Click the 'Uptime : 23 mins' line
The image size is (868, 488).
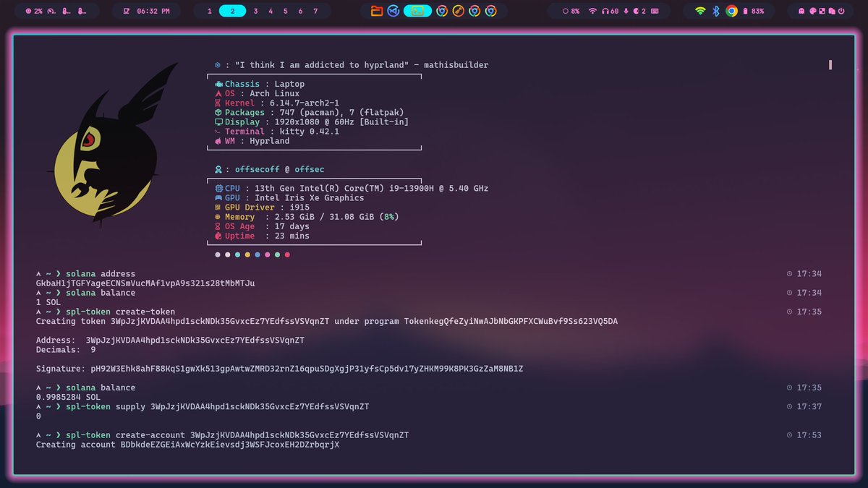tap(262, 236)
